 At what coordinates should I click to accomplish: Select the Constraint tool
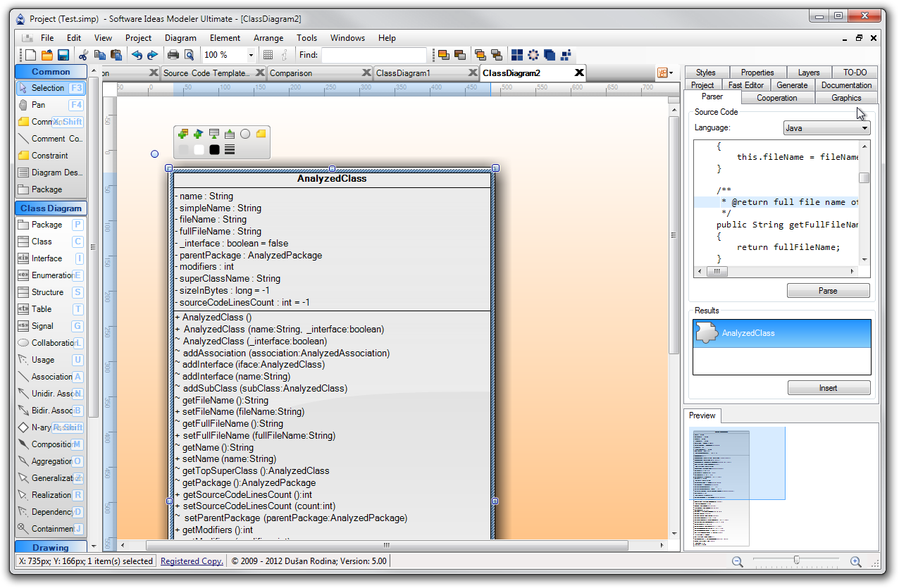tap(51, 156)
